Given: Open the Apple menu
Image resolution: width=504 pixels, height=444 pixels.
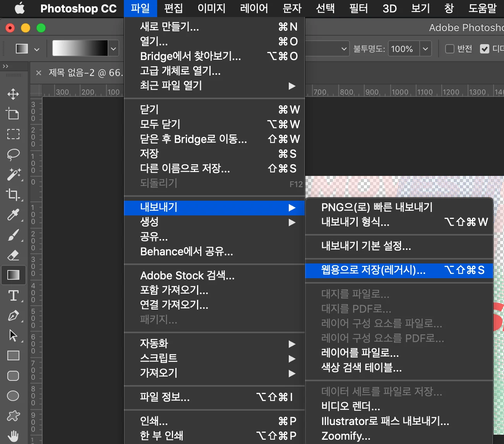Looking at the screenshot, I should coord(19,8).
